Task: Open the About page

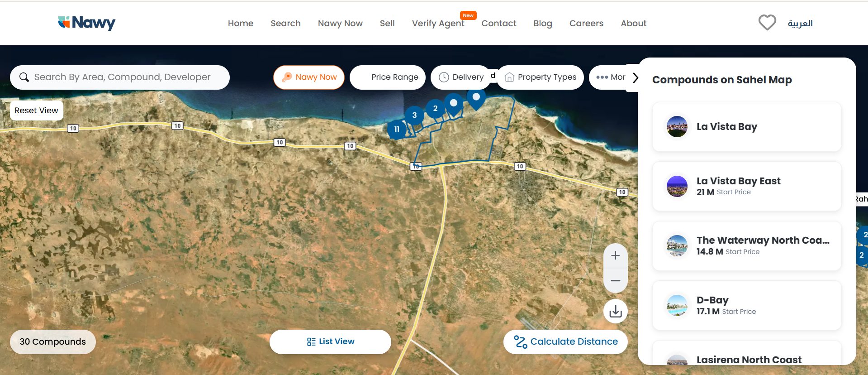Action: pyautogui.click(x=633, y=23)
